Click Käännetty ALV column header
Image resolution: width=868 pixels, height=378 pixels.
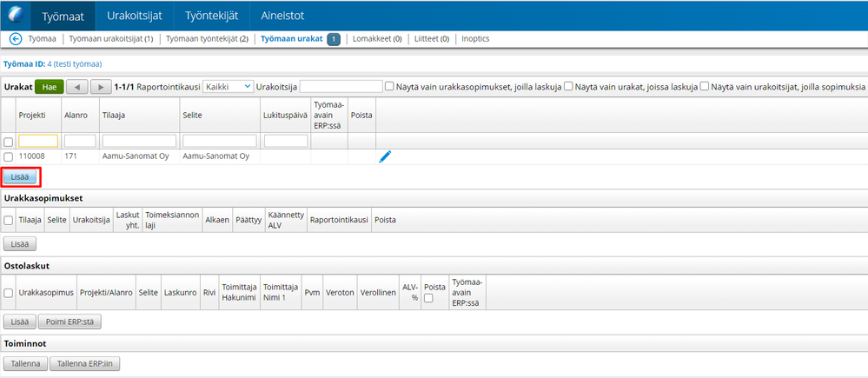[x=286, y=220]
